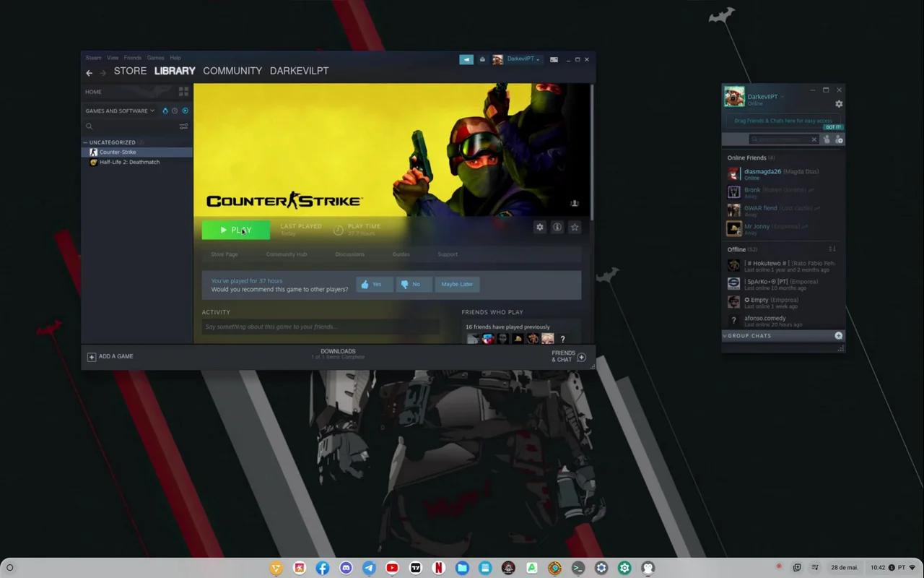Screen dimensions: 924x578
Task: Open Counter-Strike Support link
Action: (x=448, y=254)
